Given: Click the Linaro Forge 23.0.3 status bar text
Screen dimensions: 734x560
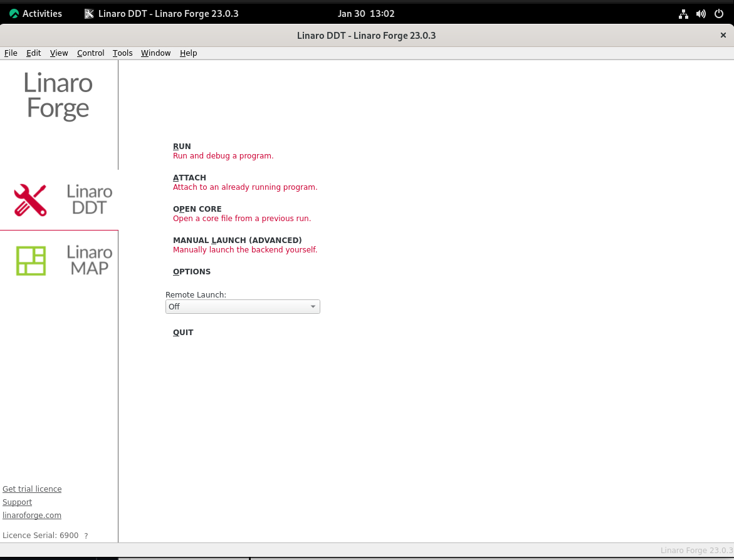Looking at the screenshot, I should [696, 551].
